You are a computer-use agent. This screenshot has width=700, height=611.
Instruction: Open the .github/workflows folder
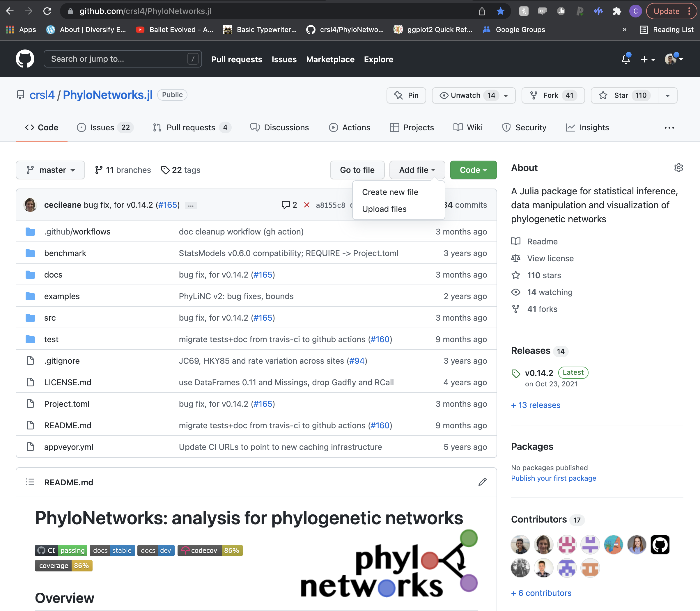click(77, 232)
